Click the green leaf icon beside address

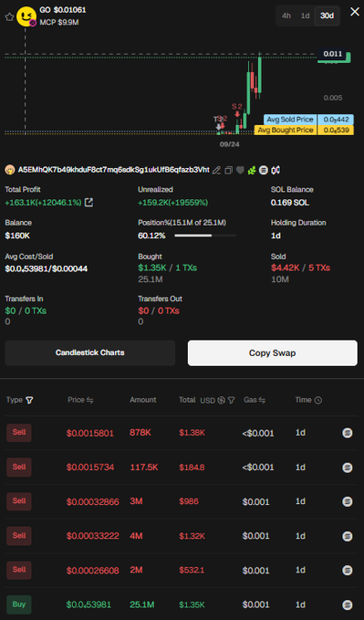252,171
